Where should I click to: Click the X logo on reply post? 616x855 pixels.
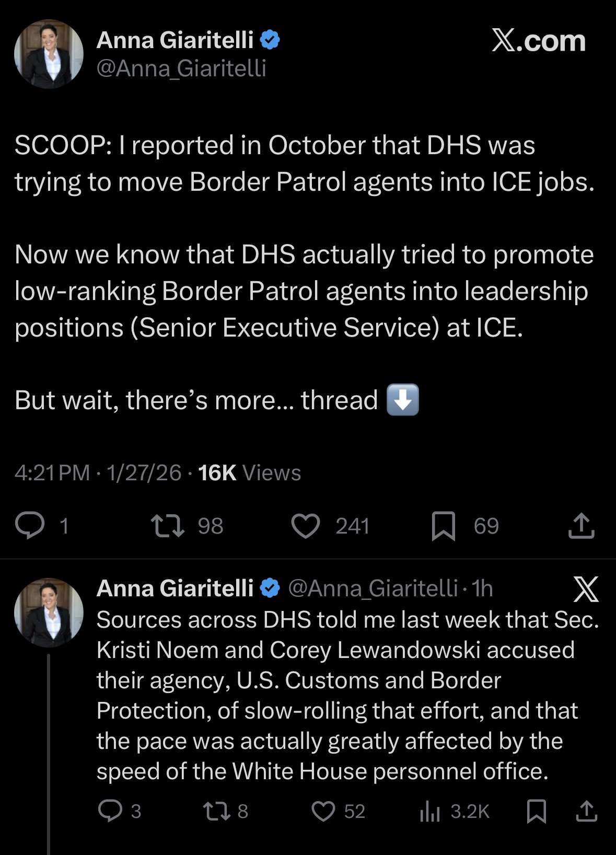pyautogui.click(x=586, y=589)
